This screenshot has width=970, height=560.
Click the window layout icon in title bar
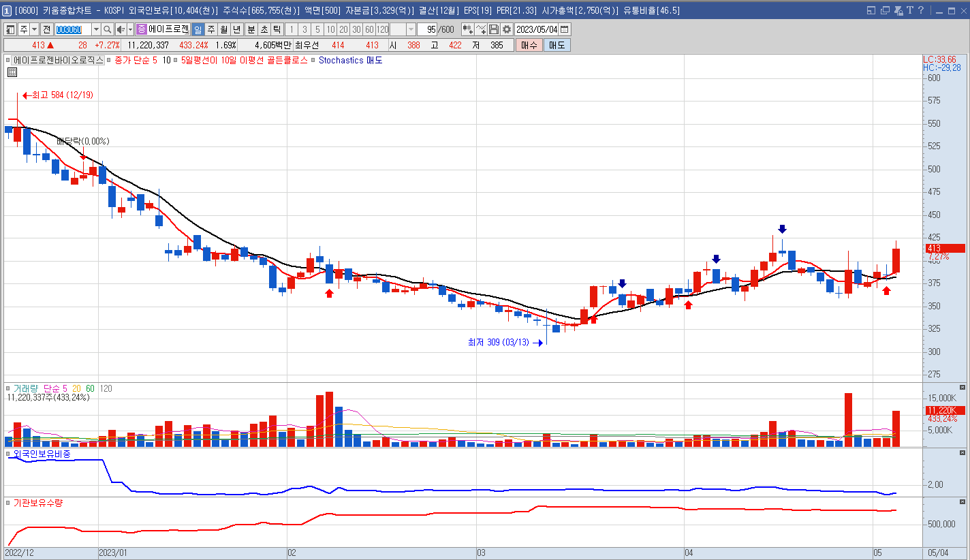point(871,10)
